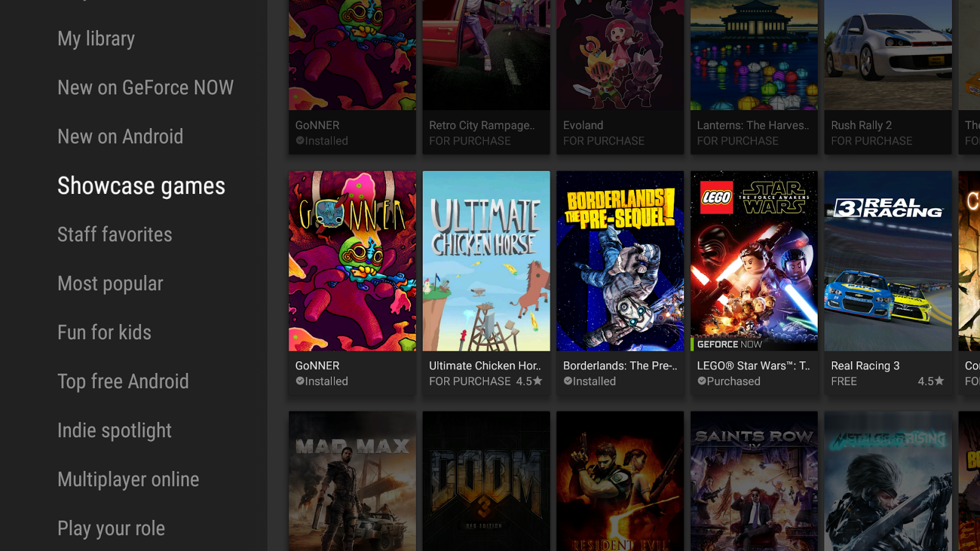Screen dimensions: 980x551
Task: Select Borderlands The Pre-Sequel cover art
Action: tap(620, 261)
